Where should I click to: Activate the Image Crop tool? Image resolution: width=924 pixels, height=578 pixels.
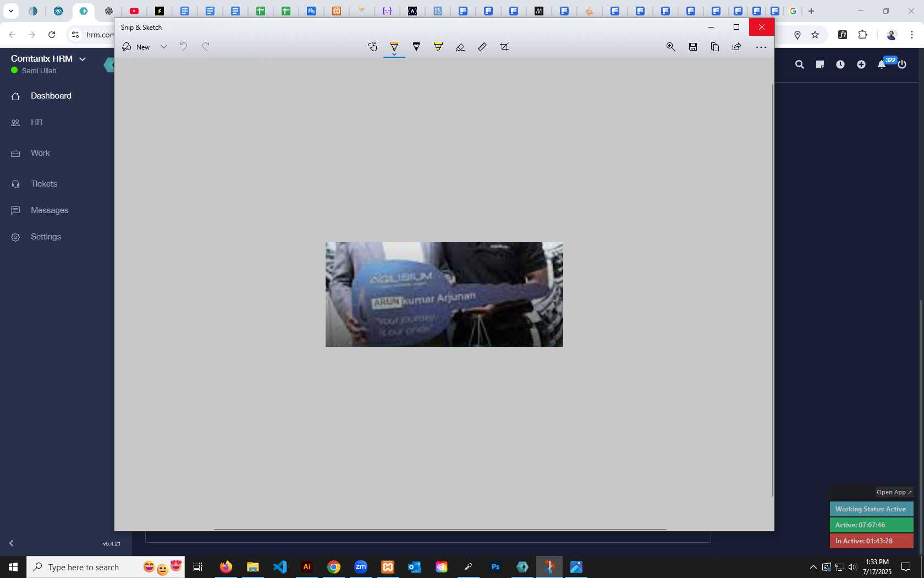click(x=504, y=47)
